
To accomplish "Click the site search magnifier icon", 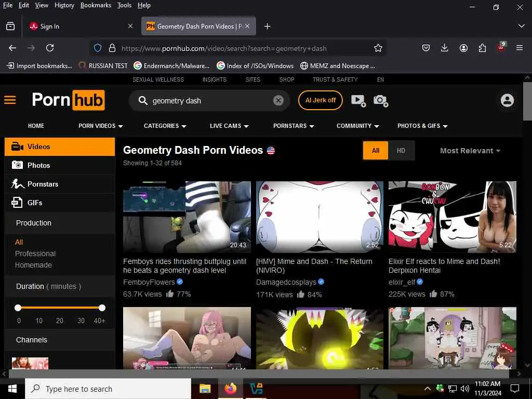I will click(143, 100).
